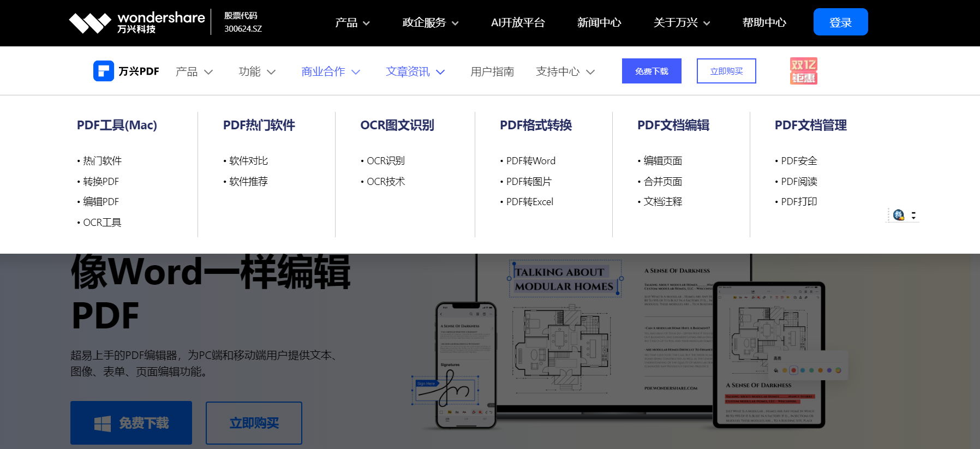Image resolution: width=980 pixels, height=449 pixels.
Task: Click the large Windows 免费下载 button
Action: coord(131,423)
